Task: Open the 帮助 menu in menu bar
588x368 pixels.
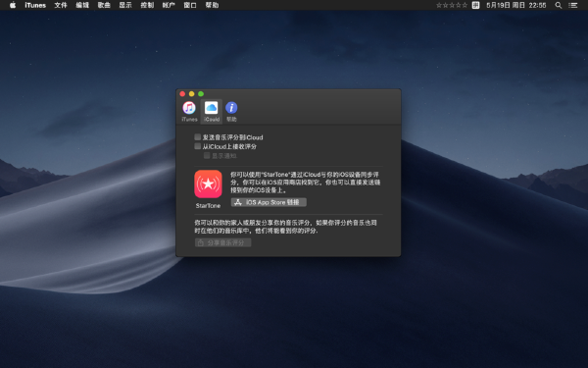Action: click(212, 5)
